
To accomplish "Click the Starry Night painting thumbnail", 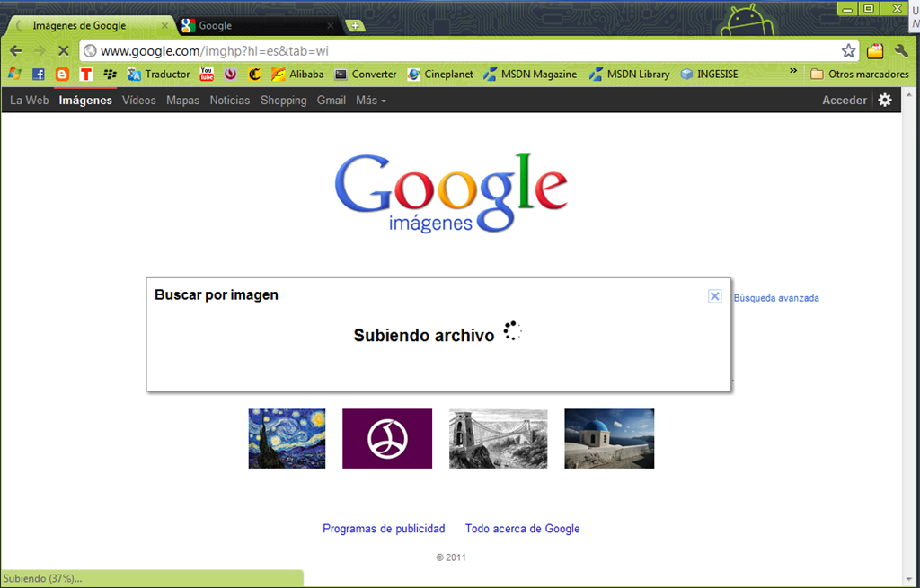I will click(287, 438).
